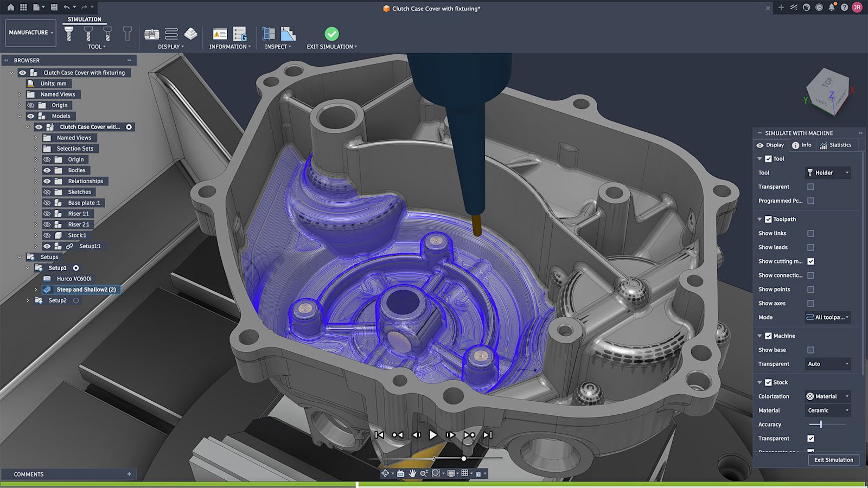Click the Exit Simulation green checkmark icon
868x488 pixels.
click(x=331, y=34)
